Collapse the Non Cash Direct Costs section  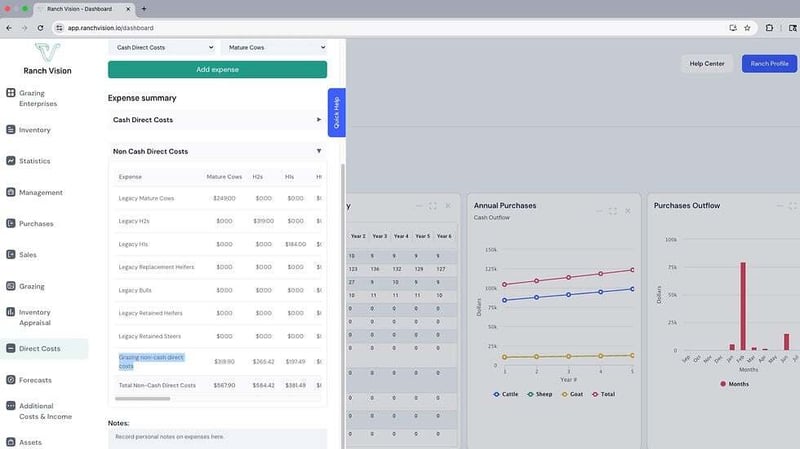coord(318,151)
